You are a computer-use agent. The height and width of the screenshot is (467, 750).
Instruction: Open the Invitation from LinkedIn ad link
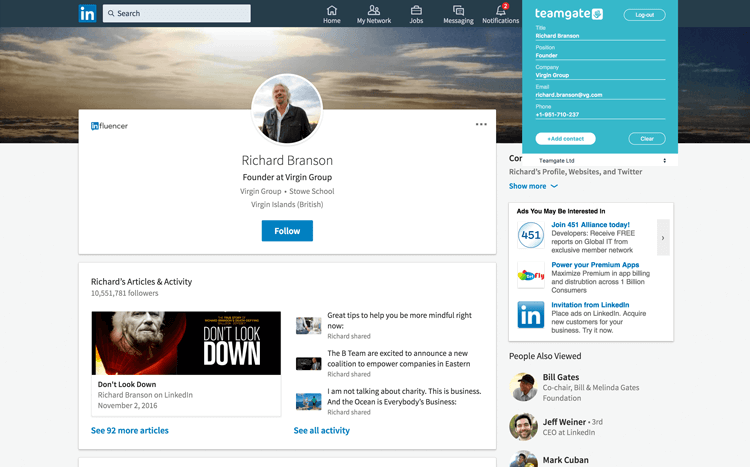590,305
